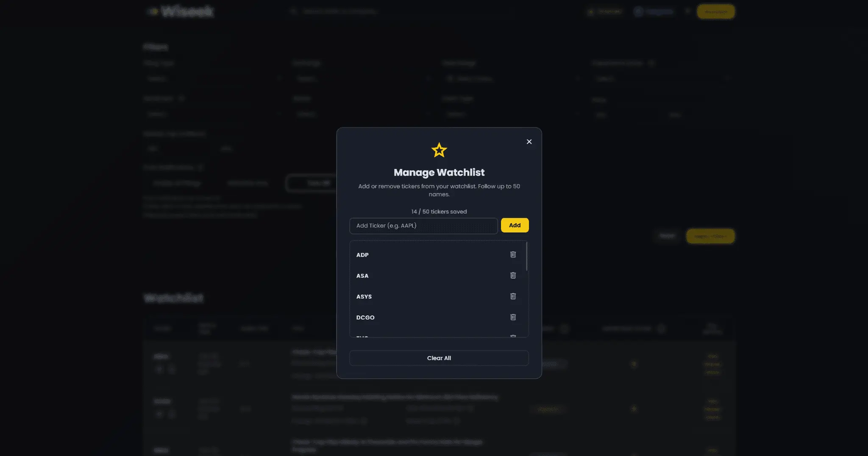Delete ASYS ticker via trash icon
This screenshot has width=868, height=456.
(513, 296)
